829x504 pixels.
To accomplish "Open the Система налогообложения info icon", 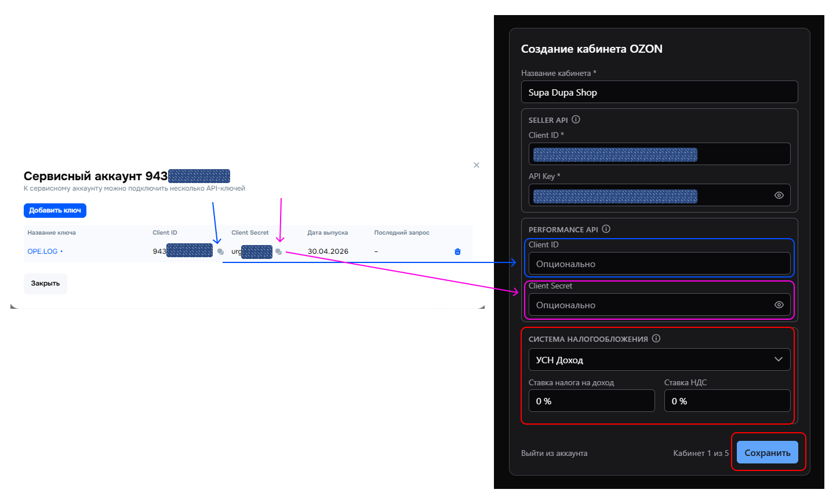I will pyautogui.click(x=656, y=338).
